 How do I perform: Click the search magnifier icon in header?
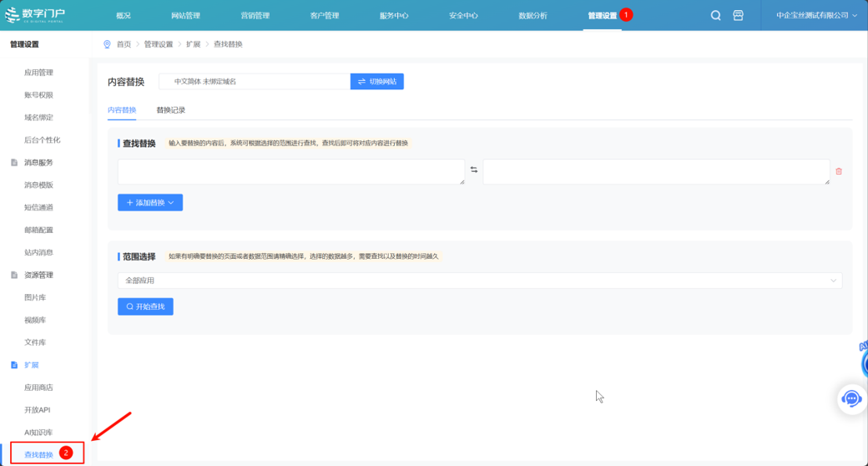(715, 16)
